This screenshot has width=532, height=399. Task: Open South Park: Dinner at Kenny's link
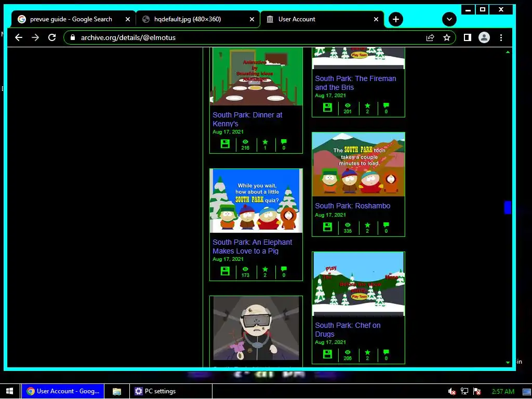(247, 119)
